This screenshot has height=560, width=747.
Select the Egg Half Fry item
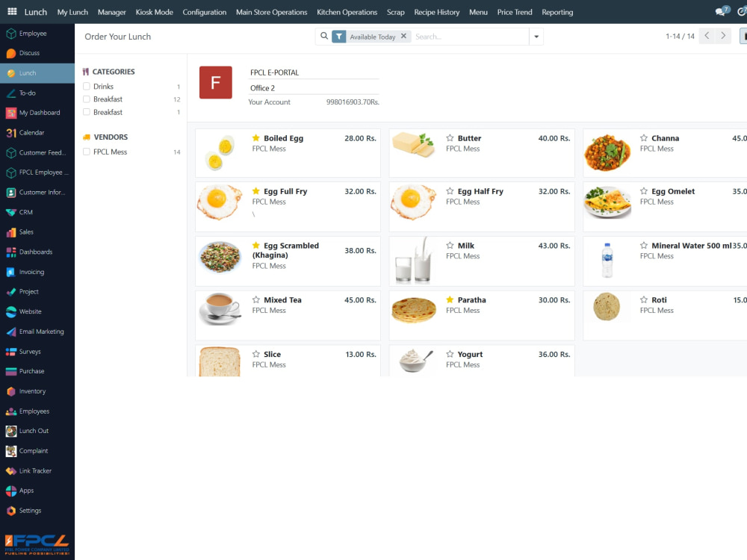pyautogui.click(x=482, y=207)
